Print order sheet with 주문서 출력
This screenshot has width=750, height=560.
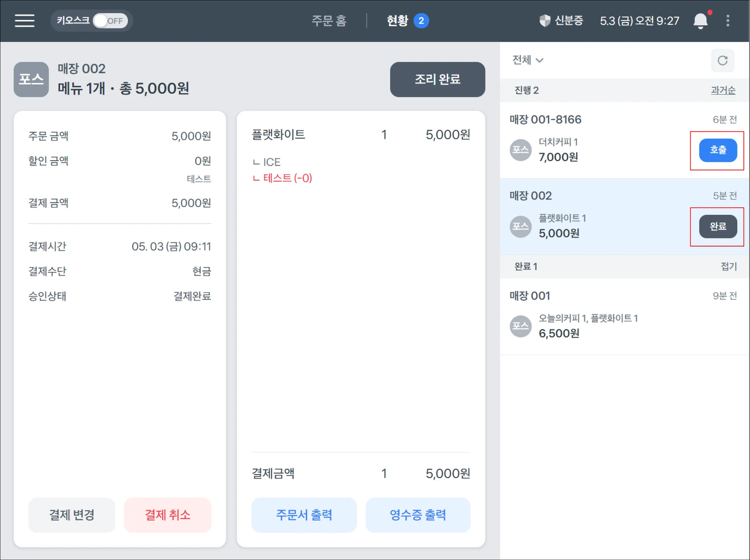tap(304, 515)
